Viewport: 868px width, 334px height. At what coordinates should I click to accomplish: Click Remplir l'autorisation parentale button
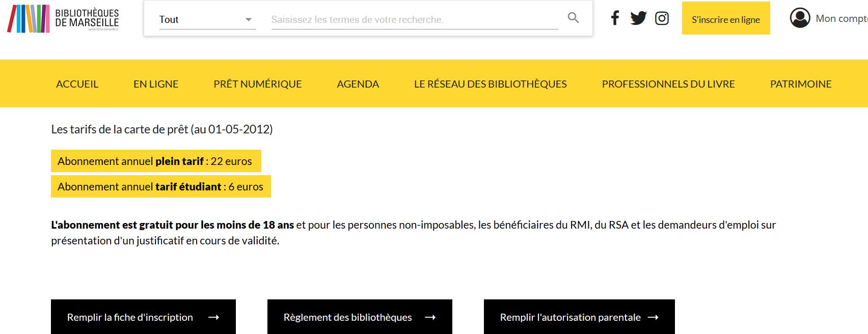point(579,317)
